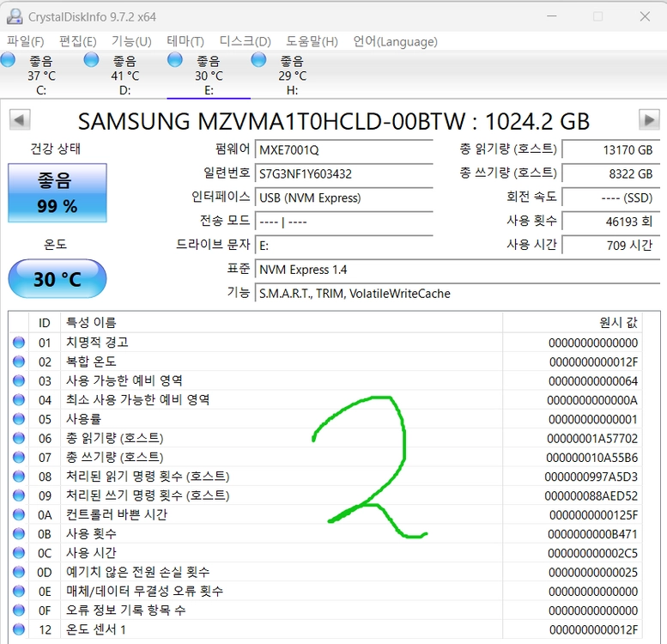Click the standard field NVM Express 1.4
This screenshot has height=644, width=667.
coord(458,270)
